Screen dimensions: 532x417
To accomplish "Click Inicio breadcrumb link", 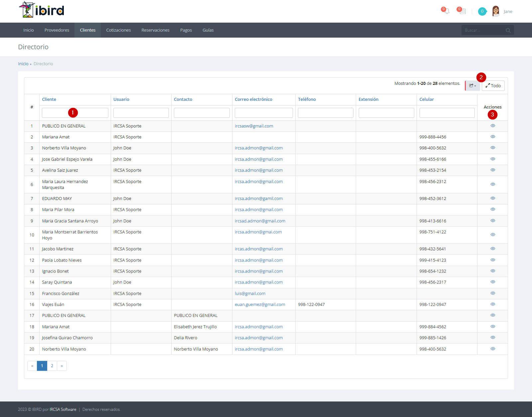I will (x=23, y=64).
